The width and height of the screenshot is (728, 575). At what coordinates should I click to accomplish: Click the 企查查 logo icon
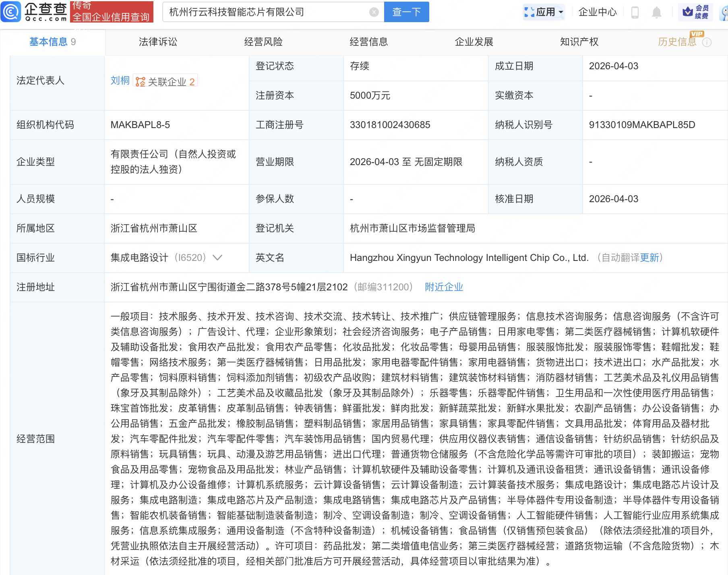point(11,12)
